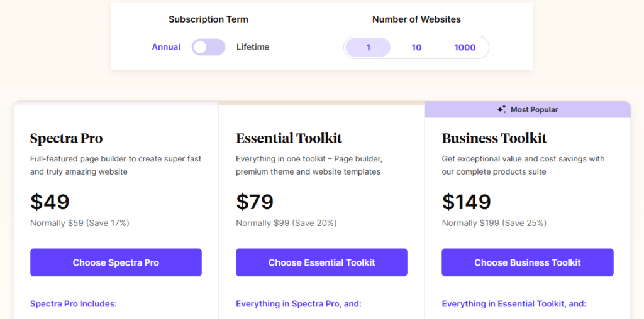Select the Annual subscription term label
The width and height of the screenshot is (644, 319).
(x=166, y=47)
